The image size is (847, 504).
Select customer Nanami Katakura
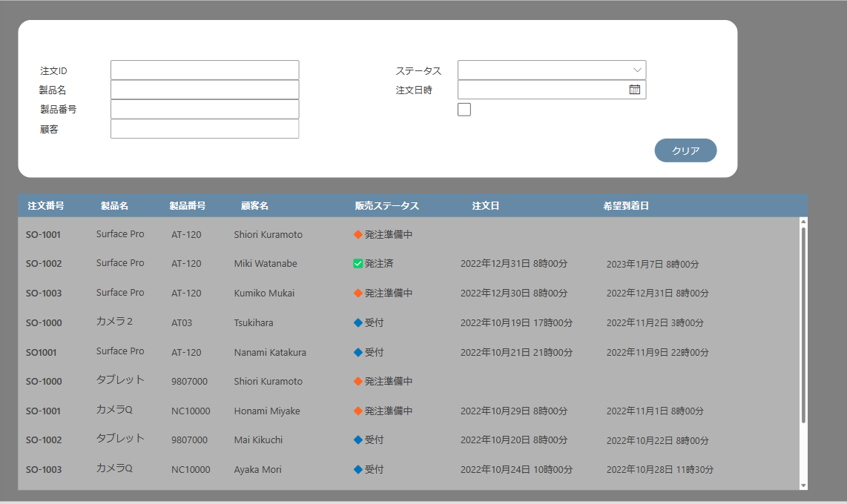click(270, 352)
